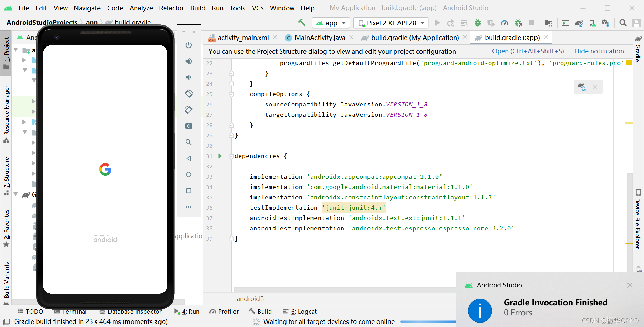Image resolution: width=644 pixels, height=327 pixels.
Task: Open the Logcat tool window
Action: (x=300, y=312)
